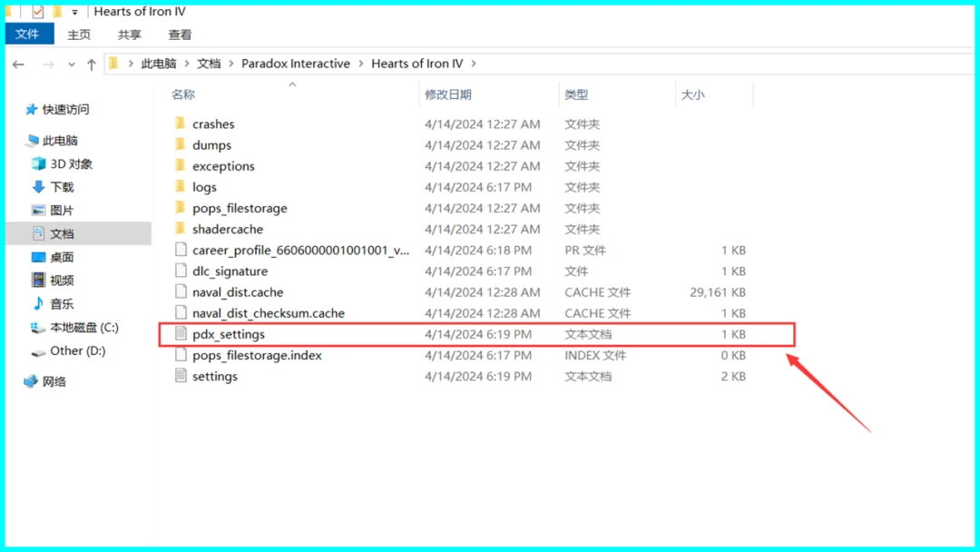Open 3D objects folder in sidebar
The width and height of the screenshot is (980, 552).
38,164
